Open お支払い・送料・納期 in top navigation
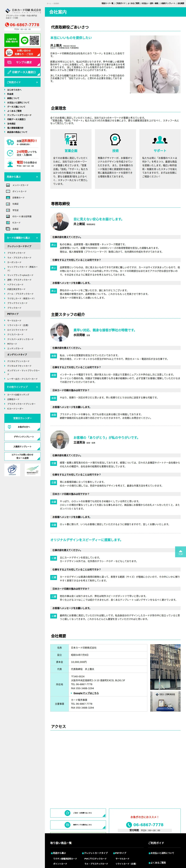The height and width of the screenshot is (868, 186). 150,3
